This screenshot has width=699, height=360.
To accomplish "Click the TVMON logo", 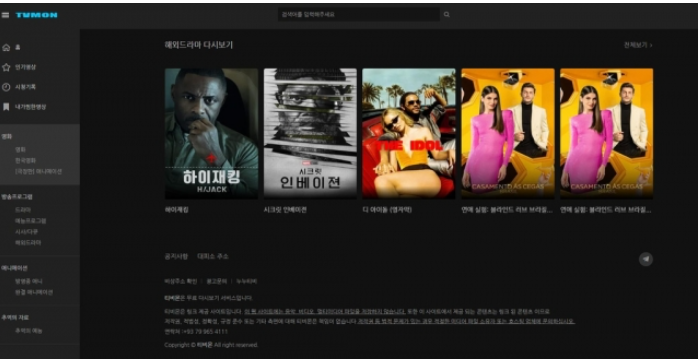I will [37, 15].
